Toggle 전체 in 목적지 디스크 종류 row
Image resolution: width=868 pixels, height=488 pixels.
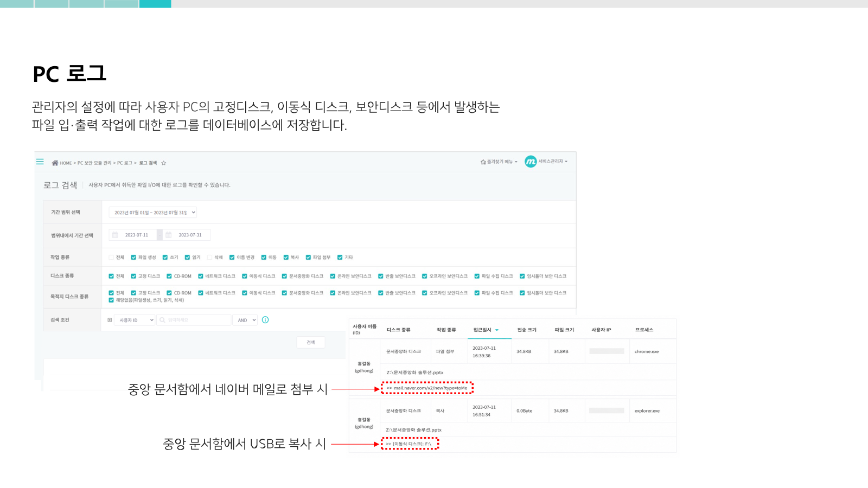click(x=111, y=293)
